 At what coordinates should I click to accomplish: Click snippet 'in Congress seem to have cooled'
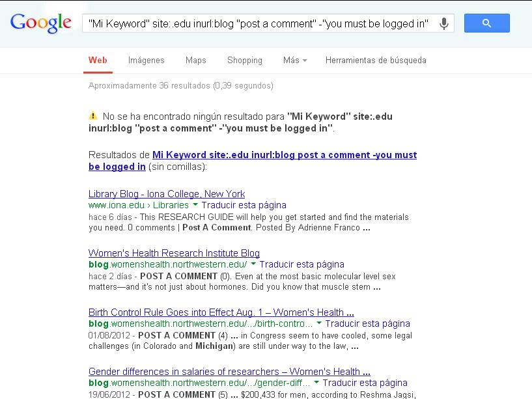pos(305,336)
